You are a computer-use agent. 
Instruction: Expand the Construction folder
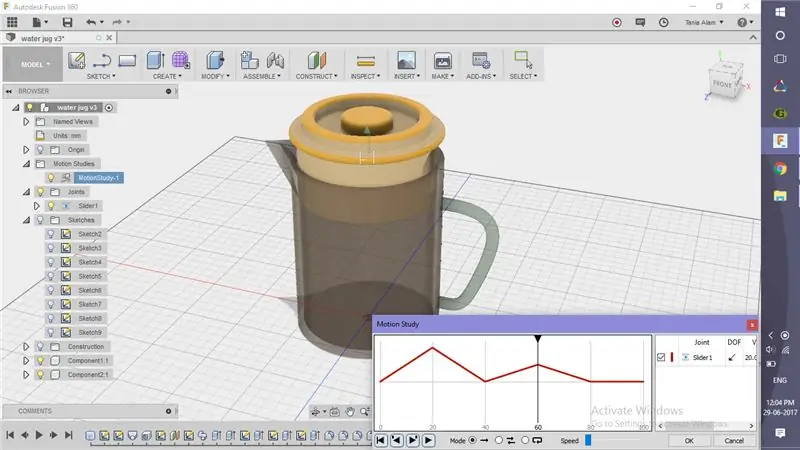tap(26, 346)
